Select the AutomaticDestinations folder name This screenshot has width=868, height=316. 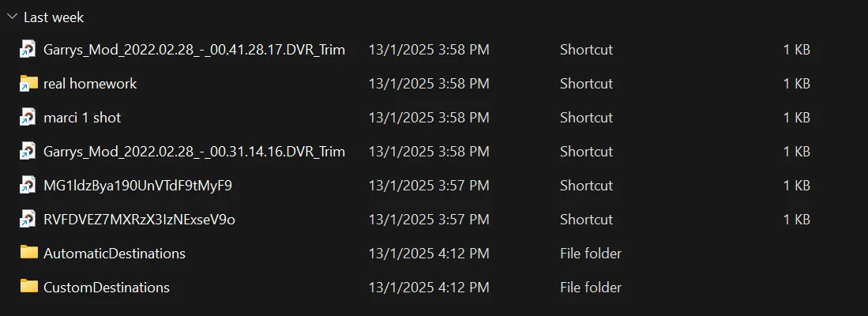115,254
